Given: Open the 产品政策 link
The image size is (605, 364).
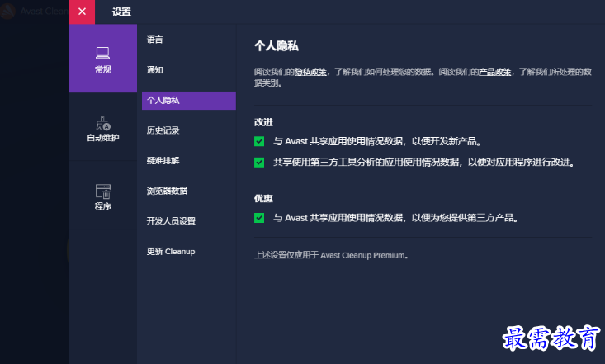Looking at the screenshot, I should (494, 72).
